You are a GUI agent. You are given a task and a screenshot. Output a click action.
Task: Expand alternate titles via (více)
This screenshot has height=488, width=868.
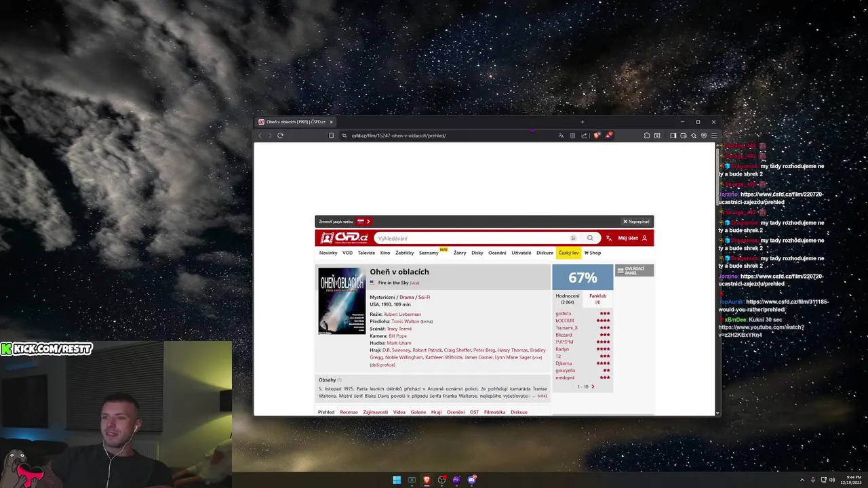point(414,283)
